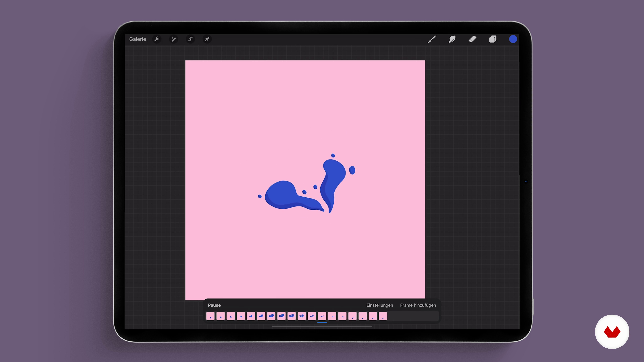Select the fifteenth timeline frame

[353, 316]
